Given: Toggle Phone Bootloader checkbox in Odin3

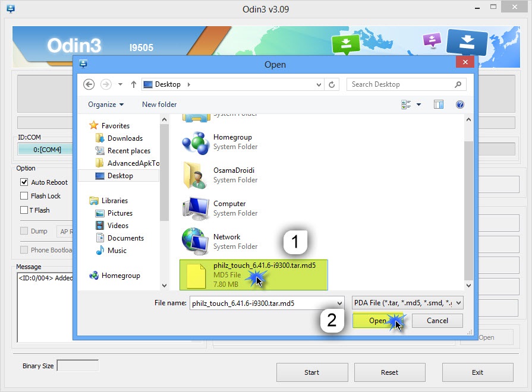Looking at the screenshot, I should 24,250.
